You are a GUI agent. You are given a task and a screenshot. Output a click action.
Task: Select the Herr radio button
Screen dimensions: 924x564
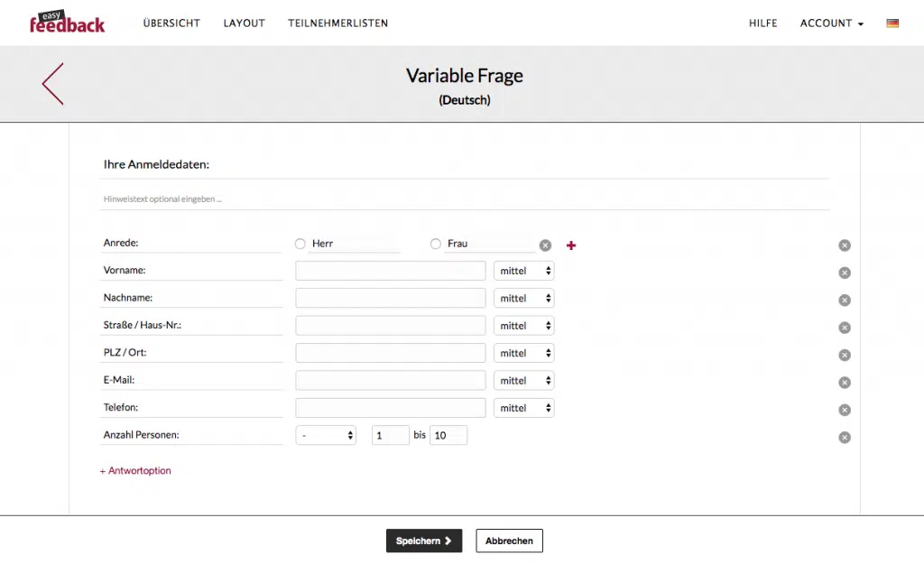pos(300,244)
